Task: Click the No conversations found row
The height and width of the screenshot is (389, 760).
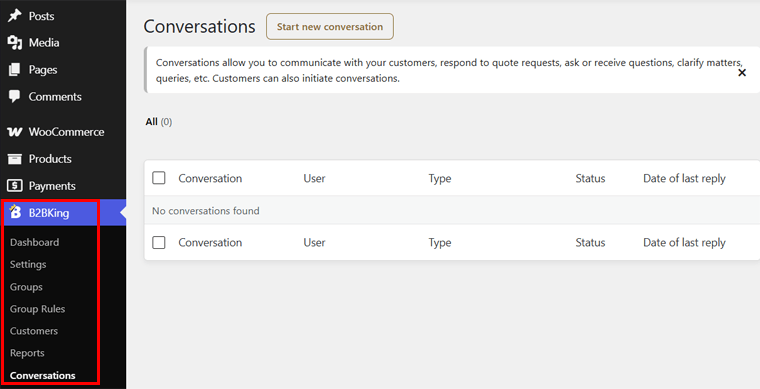Action: point(452,210)
